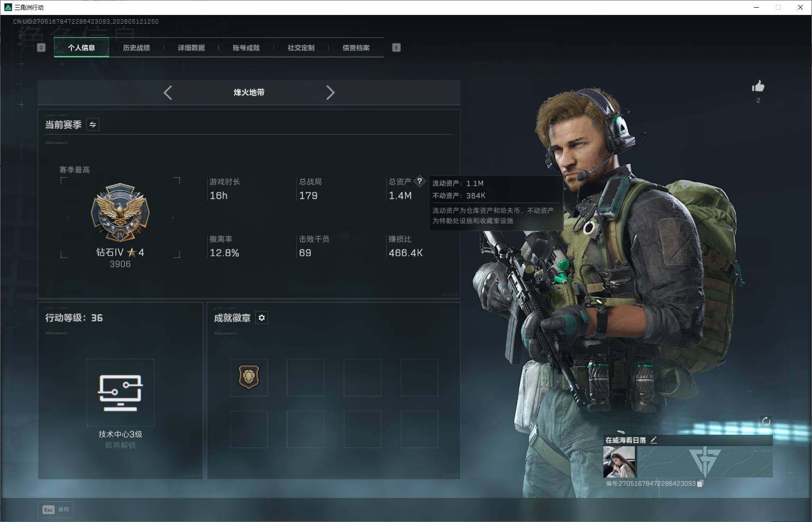812x522 pixels.
Task: Close the 三角洲行动 window
Action: point(800,7)
